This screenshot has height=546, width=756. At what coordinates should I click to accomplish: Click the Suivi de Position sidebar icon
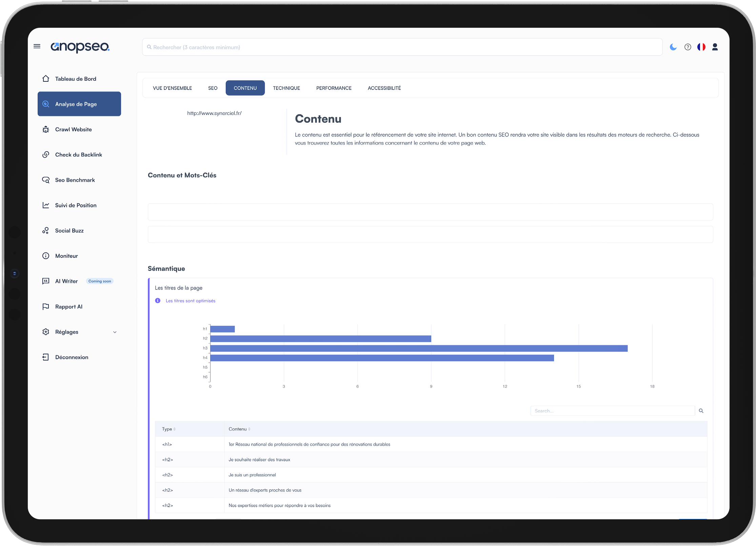pyautogui.click(x=46, y=205)
